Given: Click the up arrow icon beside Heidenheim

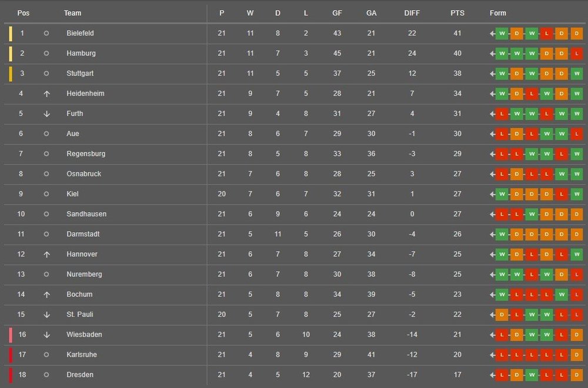Looking at the screenshot, I should click(x=46, y=93).
